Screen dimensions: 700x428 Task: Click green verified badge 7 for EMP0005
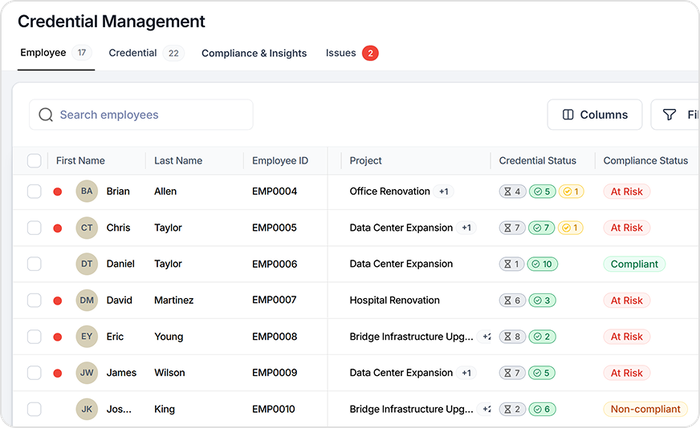tap(542, 228)
